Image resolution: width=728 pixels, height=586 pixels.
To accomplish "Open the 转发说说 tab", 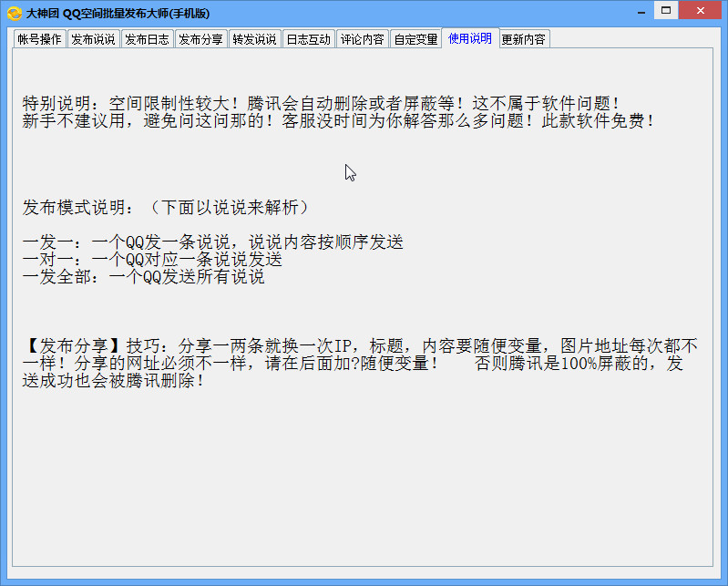I will [x=255, y=39].
